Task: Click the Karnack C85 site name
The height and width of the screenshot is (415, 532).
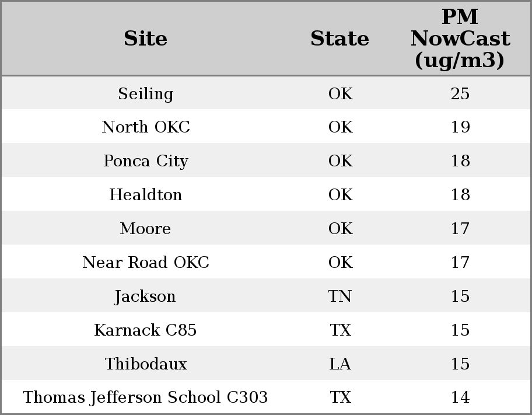Action: pos(145,330)
